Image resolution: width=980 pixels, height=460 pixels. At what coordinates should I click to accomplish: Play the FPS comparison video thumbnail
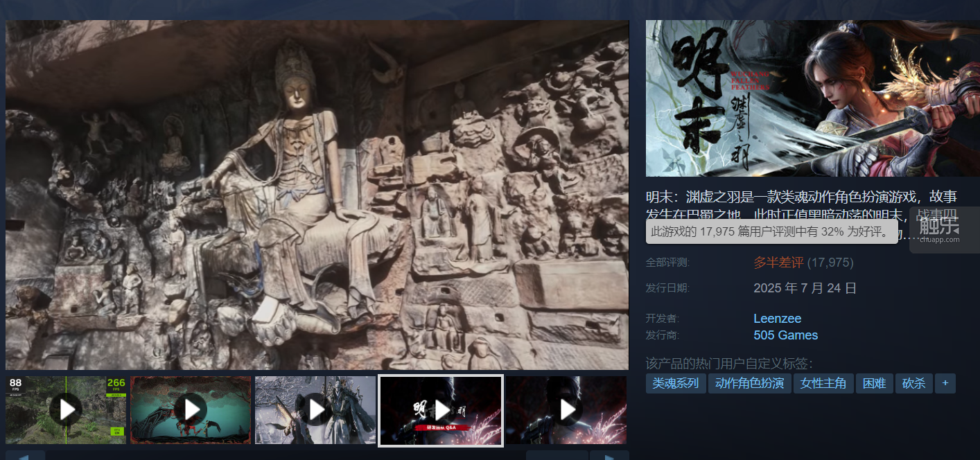67,410
